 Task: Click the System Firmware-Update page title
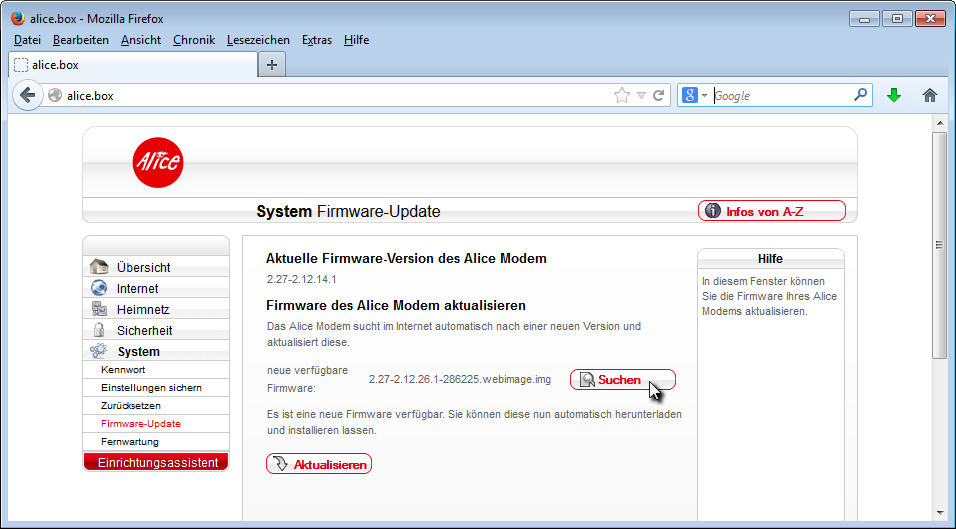348,211
